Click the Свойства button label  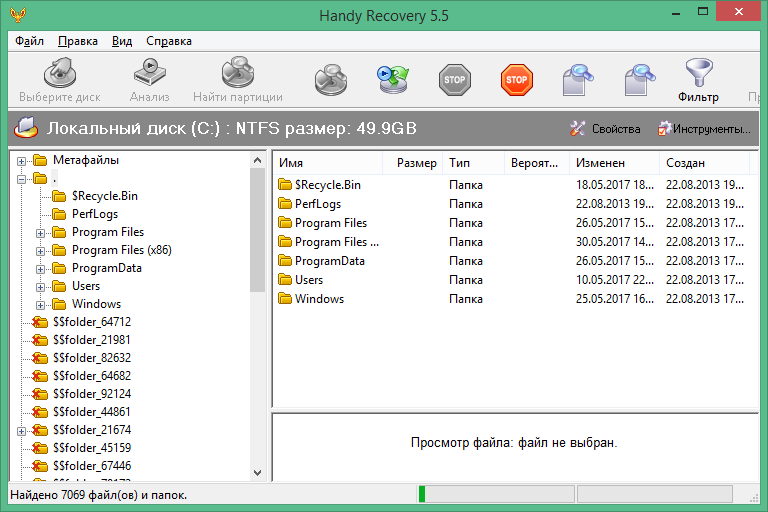(616, 129)
